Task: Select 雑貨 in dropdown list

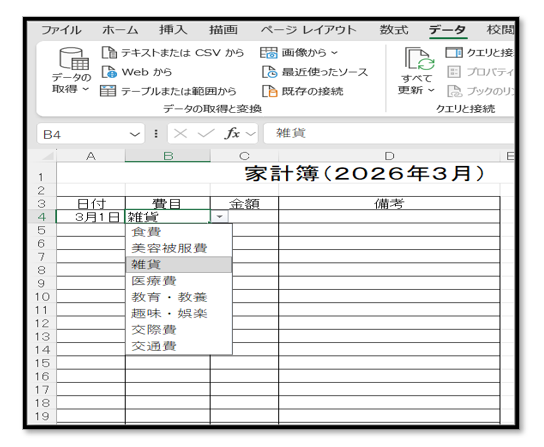Action: click(x=179, y=264)
